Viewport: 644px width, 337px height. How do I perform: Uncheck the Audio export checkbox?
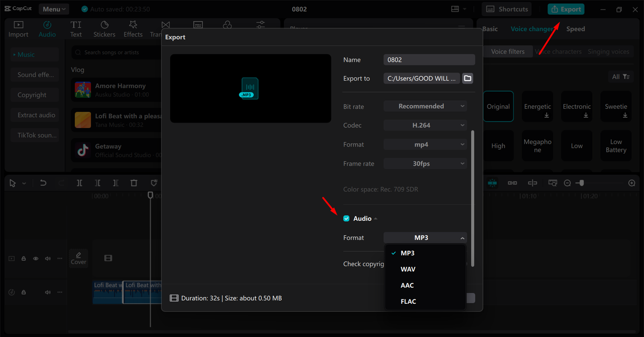346,219
